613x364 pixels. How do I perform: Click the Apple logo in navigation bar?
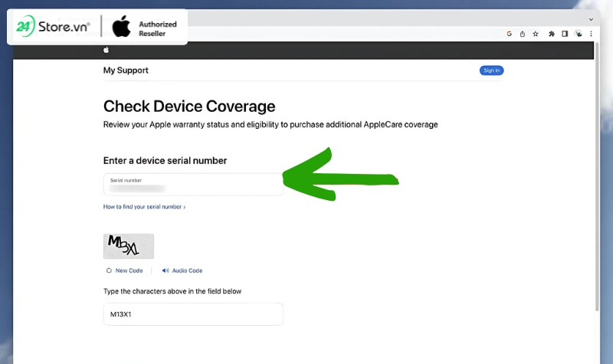coord(107,51)
